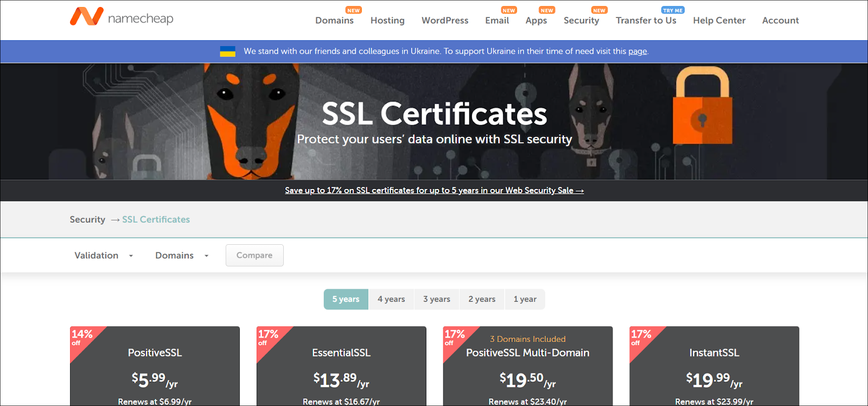Open the Email menu

(497, 21)
